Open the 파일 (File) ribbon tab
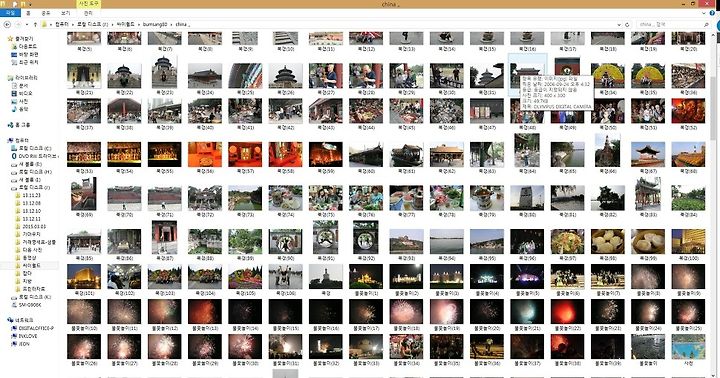This screenshot has height=378, width=720. (x=10, y=14)
